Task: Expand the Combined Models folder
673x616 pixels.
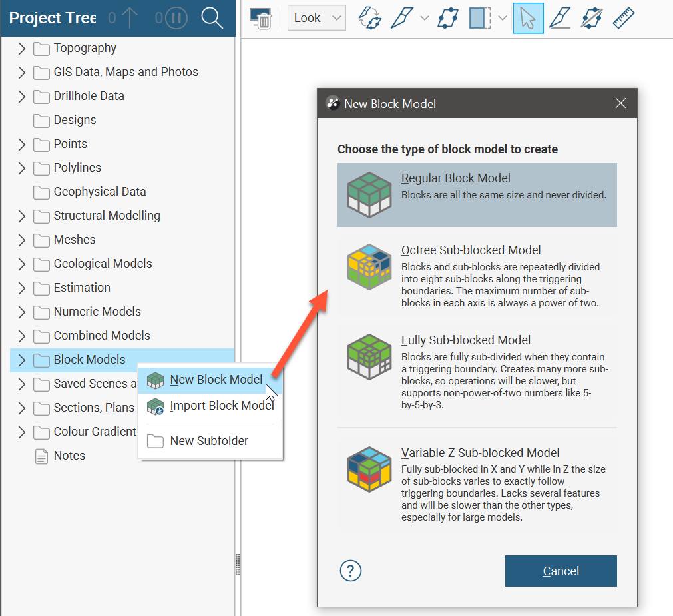Action: click(22, 336)
